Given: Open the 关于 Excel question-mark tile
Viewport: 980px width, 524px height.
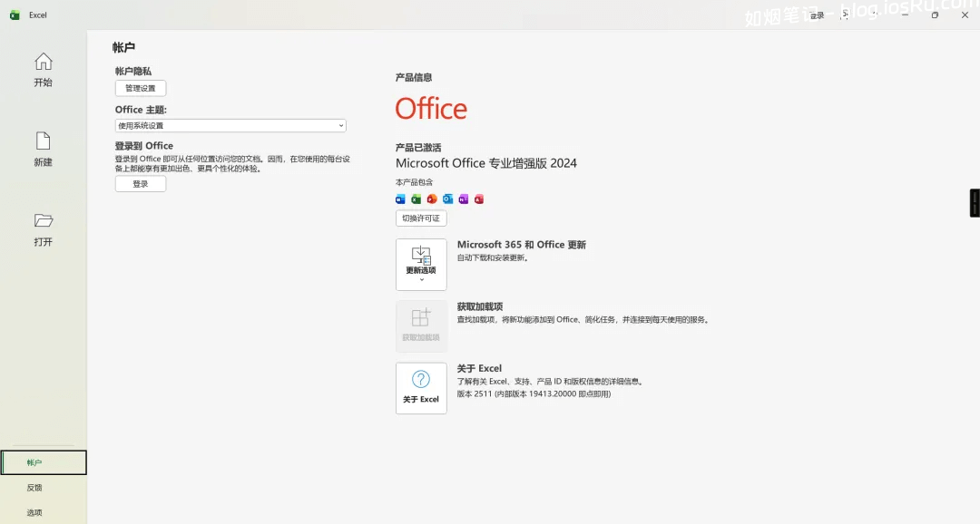Looking at the screenshot, I should 421,388.
